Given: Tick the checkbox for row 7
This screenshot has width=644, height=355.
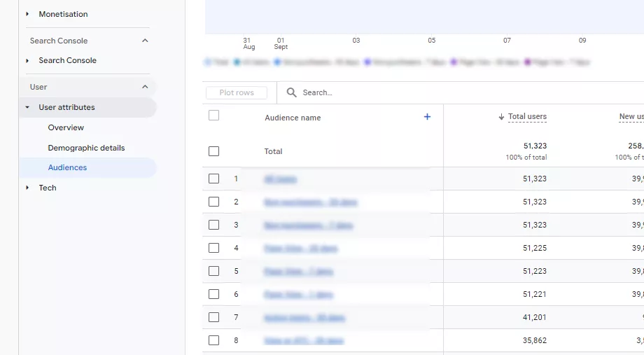Looking at the screenshot, I should [213, 317].
